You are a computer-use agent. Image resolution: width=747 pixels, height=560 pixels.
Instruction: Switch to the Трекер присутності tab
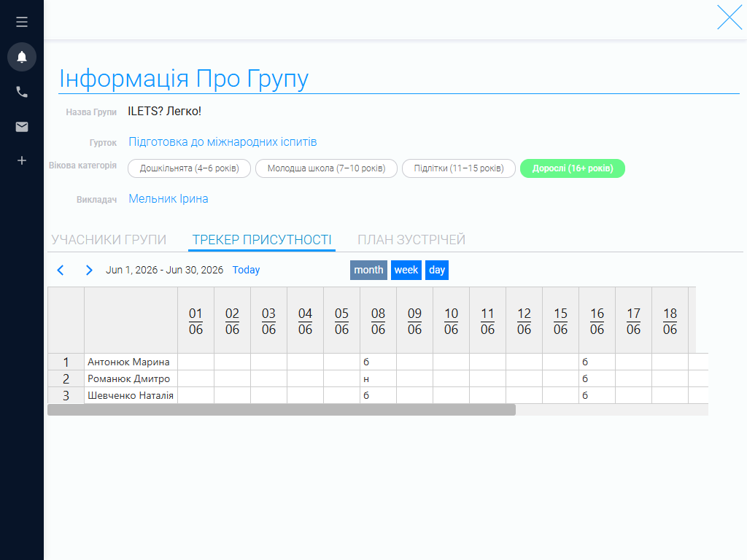[x=262, y=239]
